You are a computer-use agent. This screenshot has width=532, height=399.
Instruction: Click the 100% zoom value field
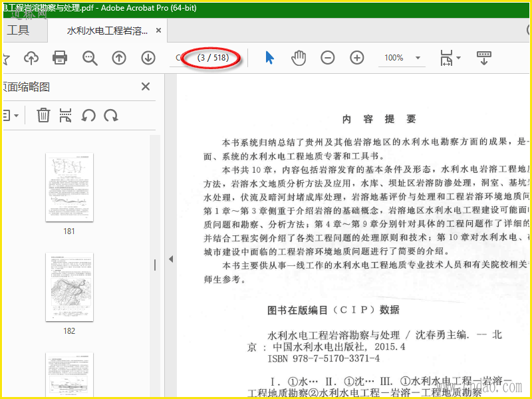point(394,58)
